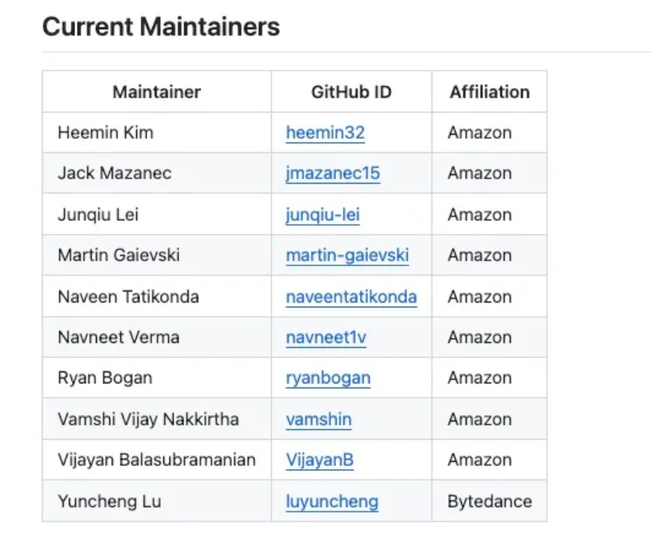
Task: Click the luyuncheng GitHub link
Action: (332, 501)
